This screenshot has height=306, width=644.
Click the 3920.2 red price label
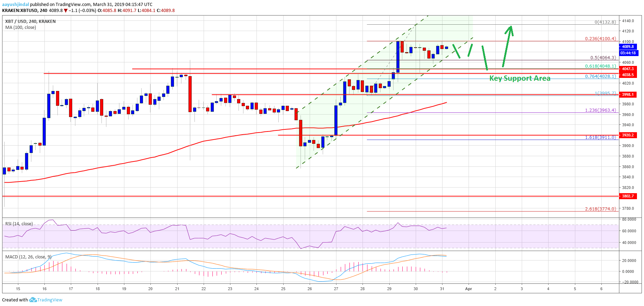[628, 135]
